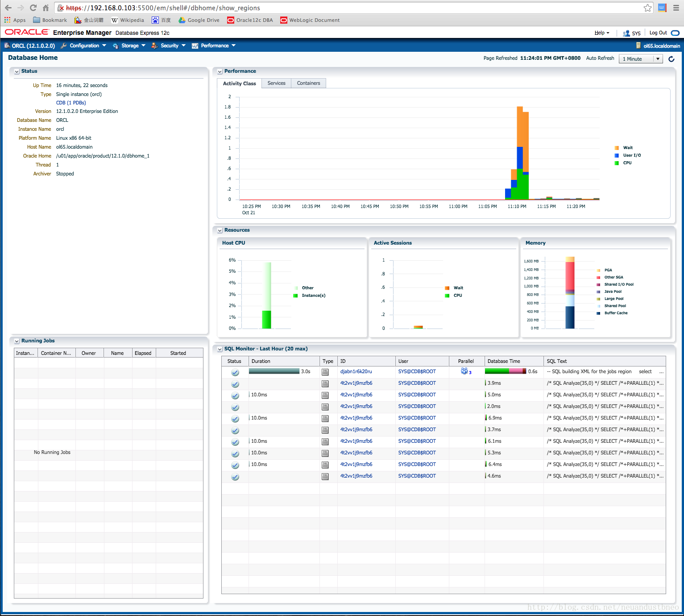Open the Storage menu
Image resolution: width=684 pixels, height=616 pixels.
129,46
